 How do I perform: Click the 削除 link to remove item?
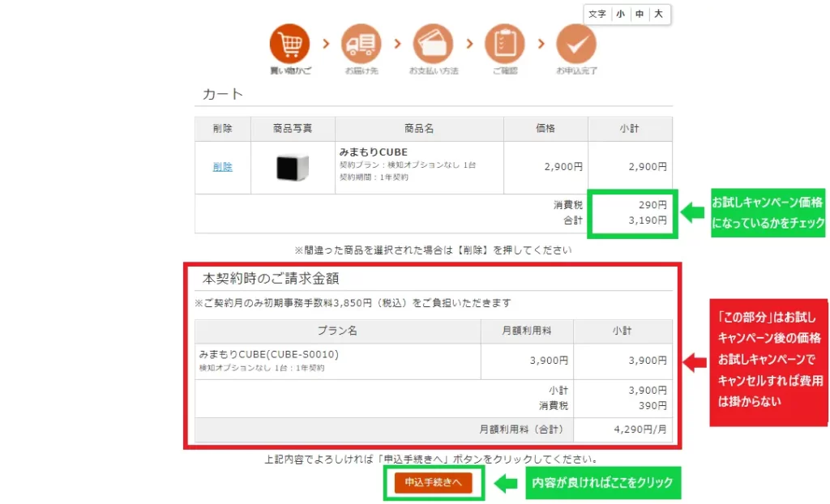[x=222, y=167]
